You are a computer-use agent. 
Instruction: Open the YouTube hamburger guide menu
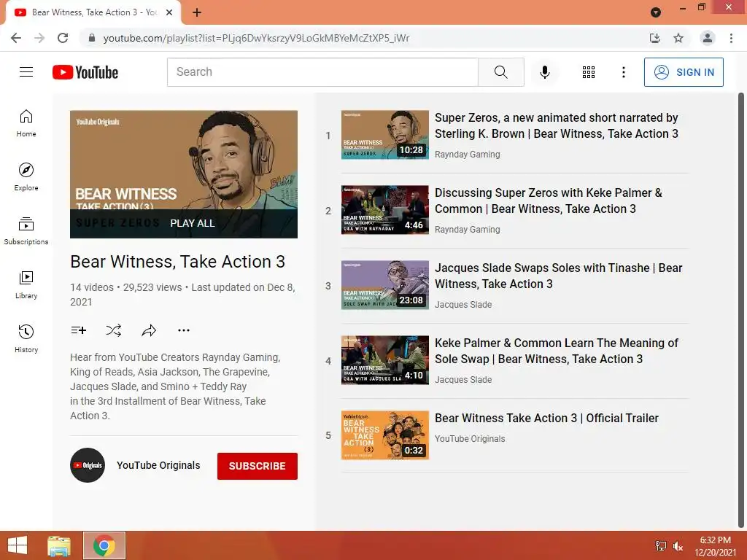click(x=26, y=72)
